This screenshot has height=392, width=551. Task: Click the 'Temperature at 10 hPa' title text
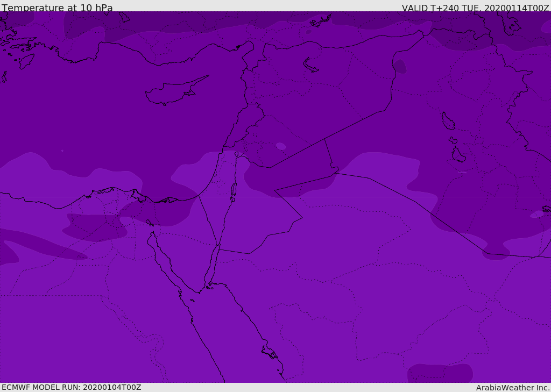point(57,8)
